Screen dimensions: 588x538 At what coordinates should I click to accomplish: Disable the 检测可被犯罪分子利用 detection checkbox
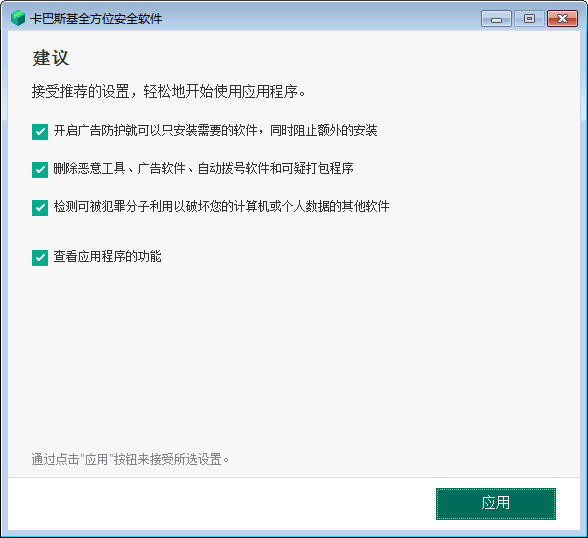(40, 208)
